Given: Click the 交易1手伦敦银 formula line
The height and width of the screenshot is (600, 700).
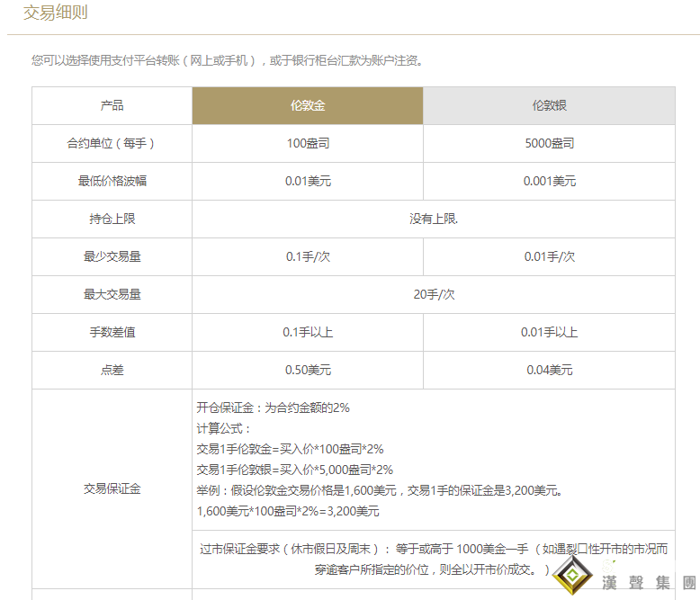Looking at the screenshot, I should (294, 470).
